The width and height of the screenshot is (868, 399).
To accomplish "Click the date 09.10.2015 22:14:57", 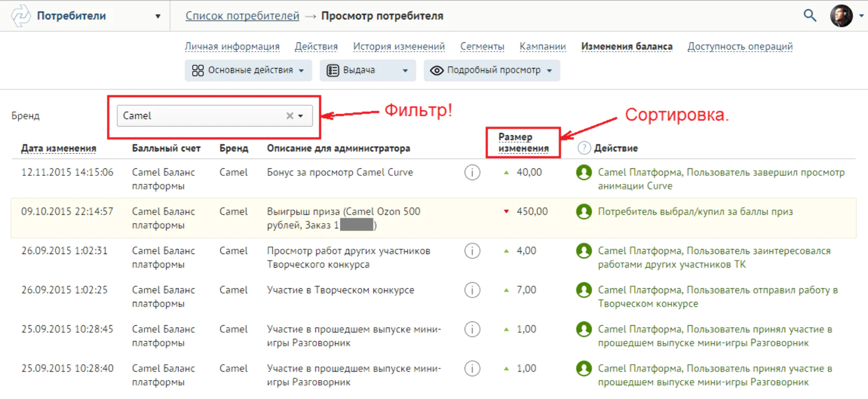I will 67,212.
